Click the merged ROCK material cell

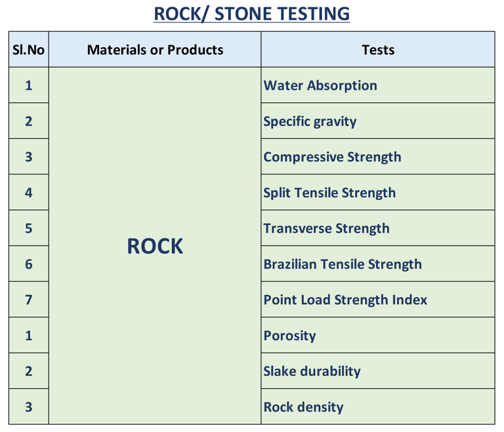pos(155,246)
